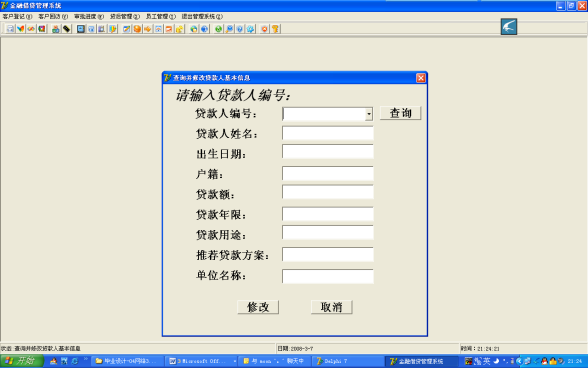Focus the 贷款用途 text field
The width and height of the screenshot is (588, 368).
pos(328,233)
